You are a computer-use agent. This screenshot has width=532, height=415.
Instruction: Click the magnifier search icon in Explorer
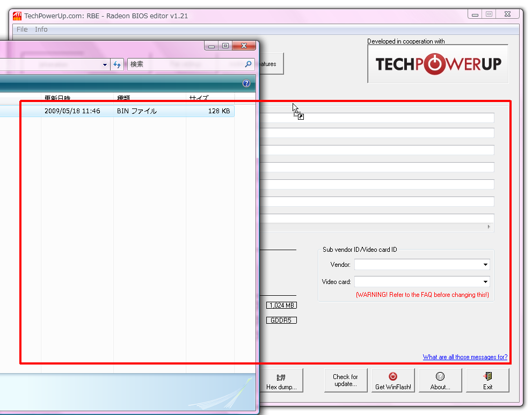(x=249, y=64)
